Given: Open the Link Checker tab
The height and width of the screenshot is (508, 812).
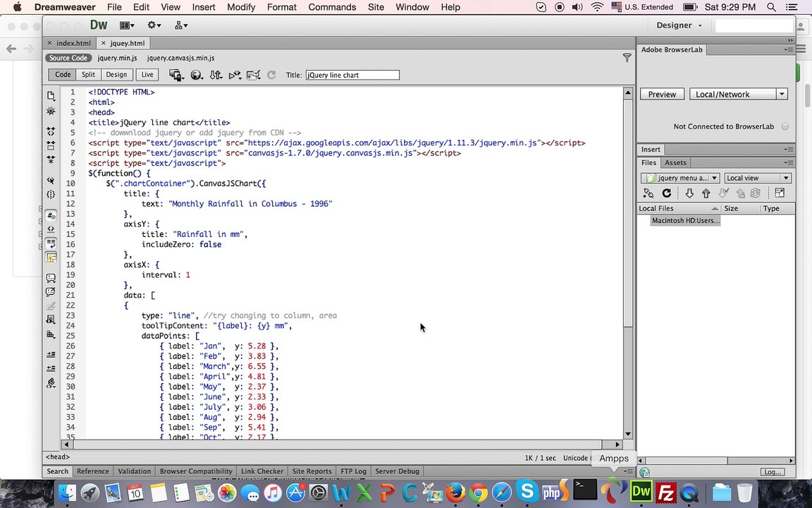Looking at the screenshot, I should (262, 471).
